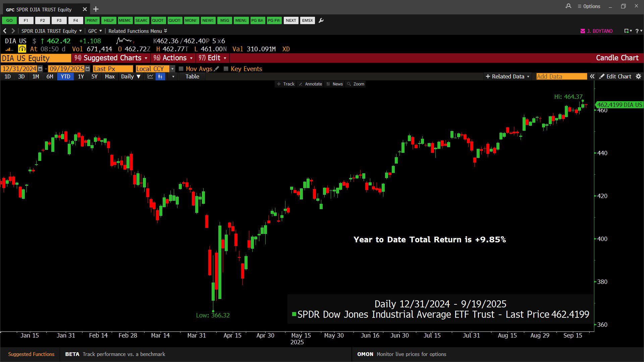The height and width of the screenshot is (362, 644).
Task: Open the question mark help dropdown
Action: point(639,31)
